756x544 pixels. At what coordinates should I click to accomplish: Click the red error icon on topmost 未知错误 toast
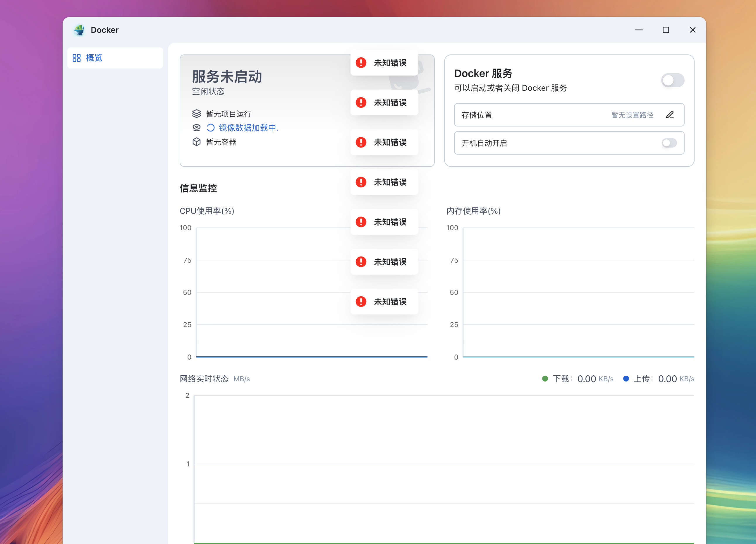point(361,63)
